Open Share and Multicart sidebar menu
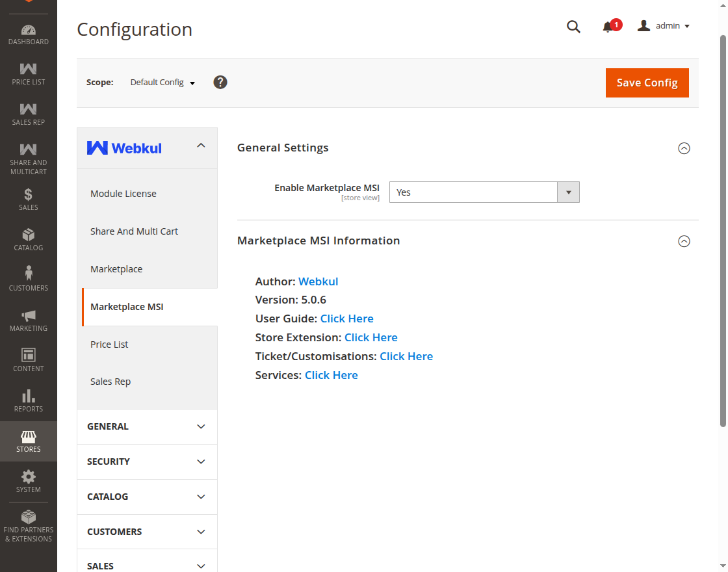The height and width of the screenshot is (572, 728). 29,159
